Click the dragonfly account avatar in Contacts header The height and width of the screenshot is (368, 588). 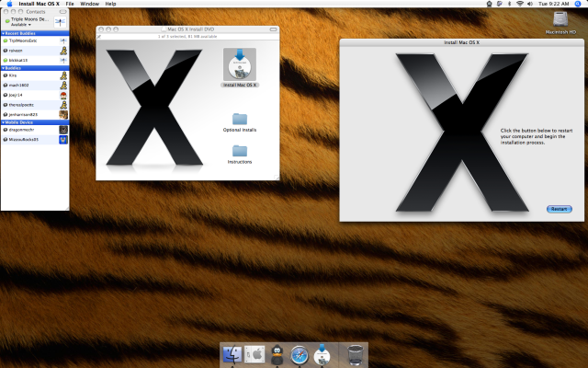60,22
